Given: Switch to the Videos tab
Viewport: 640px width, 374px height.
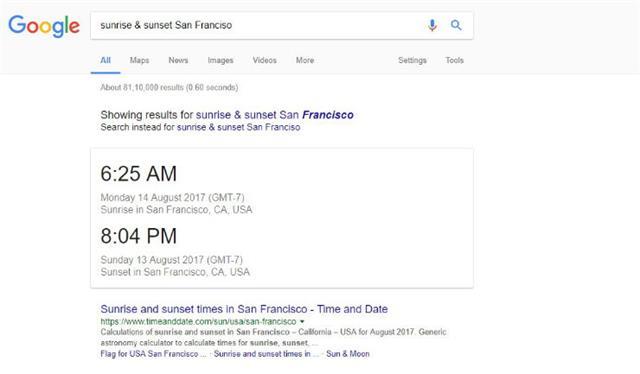Looking at the screenshot, I should pos(264,60).
